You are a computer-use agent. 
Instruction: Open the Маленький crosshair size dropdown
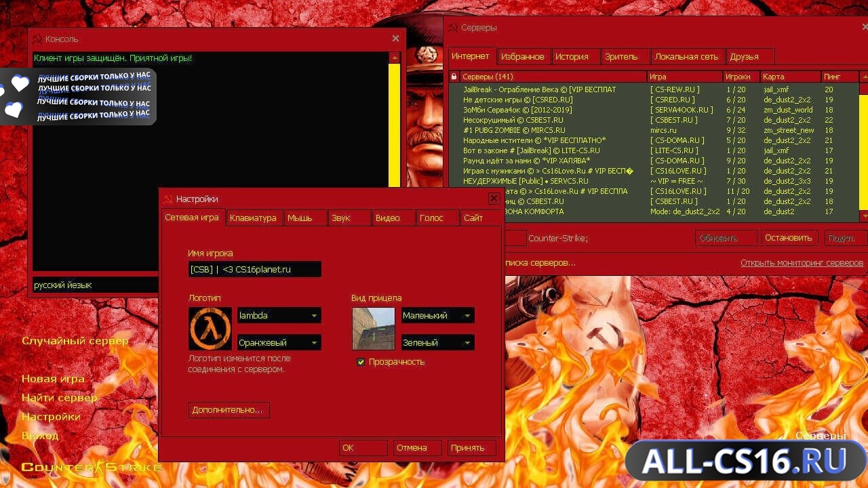[437, 315]
